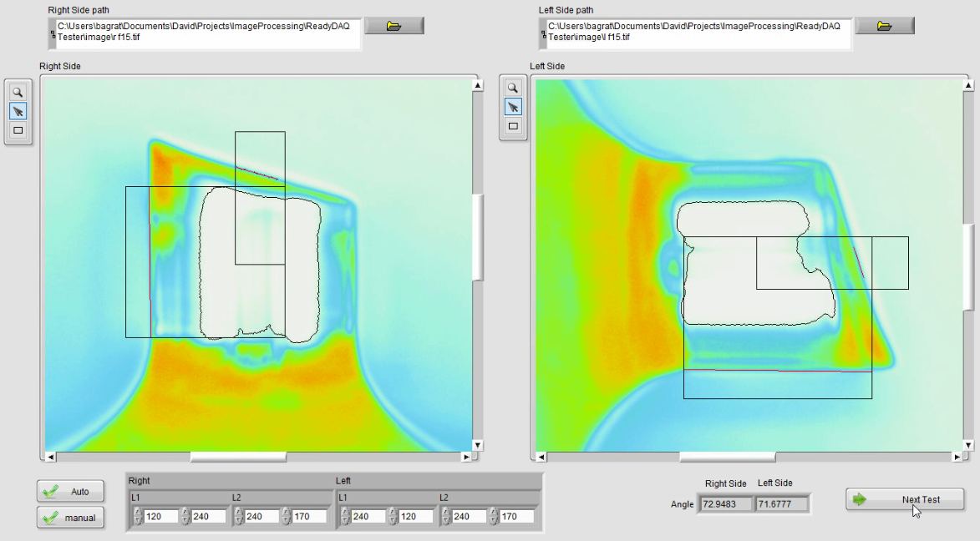Select pointer tool in Right Side image palette

[18, 111]
